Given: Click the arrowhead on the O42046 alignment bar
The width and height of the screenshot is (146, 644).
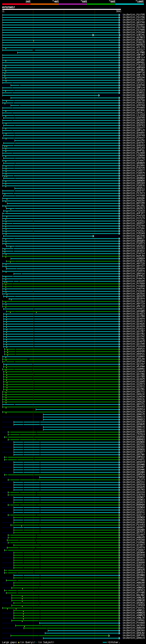Looking at the screenshot, I should [99, 95].
